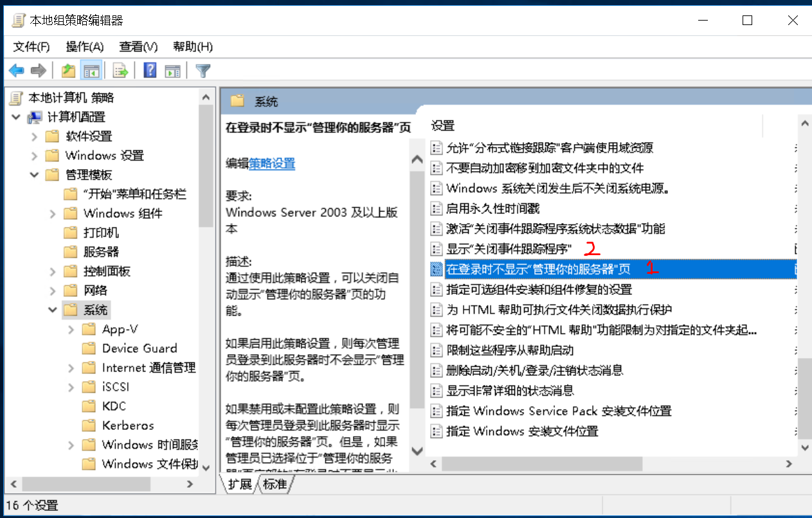Click the Show/Hide Action Pane icon
812x518 pixels.
[x=172, y=71]
